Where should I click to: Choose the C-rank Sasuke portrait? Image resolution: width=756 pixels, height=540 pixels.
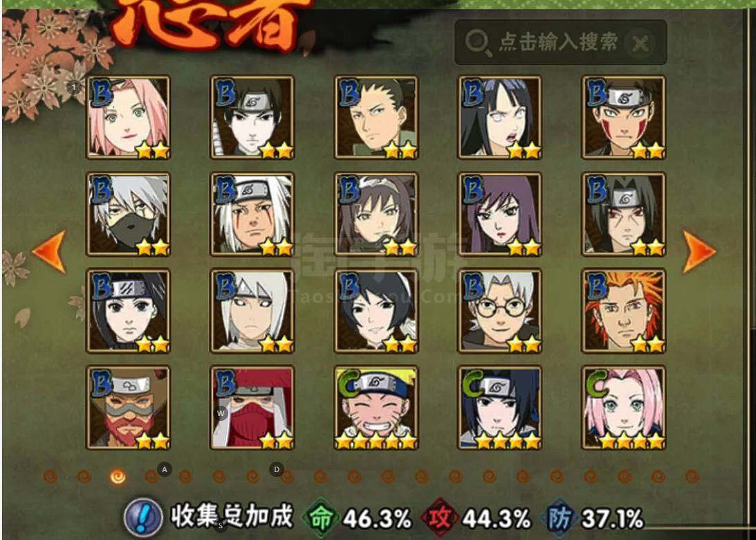click(500, 408)
